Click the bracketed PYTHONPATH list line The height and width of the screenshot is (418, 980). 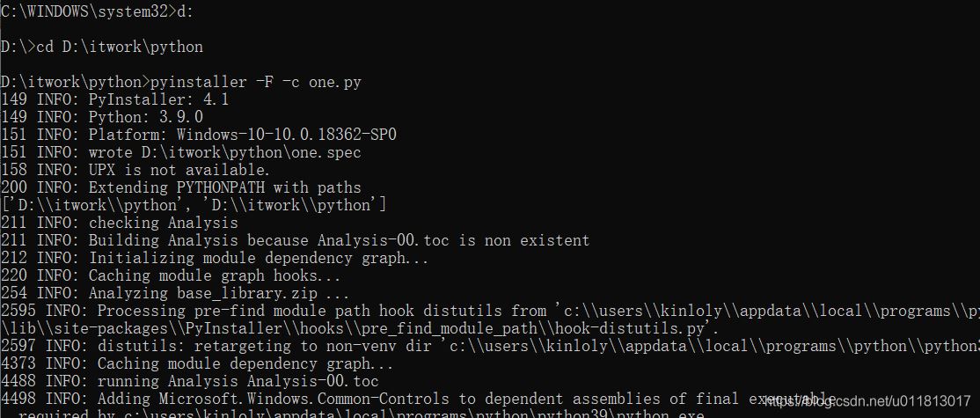[x=194, y=205]
